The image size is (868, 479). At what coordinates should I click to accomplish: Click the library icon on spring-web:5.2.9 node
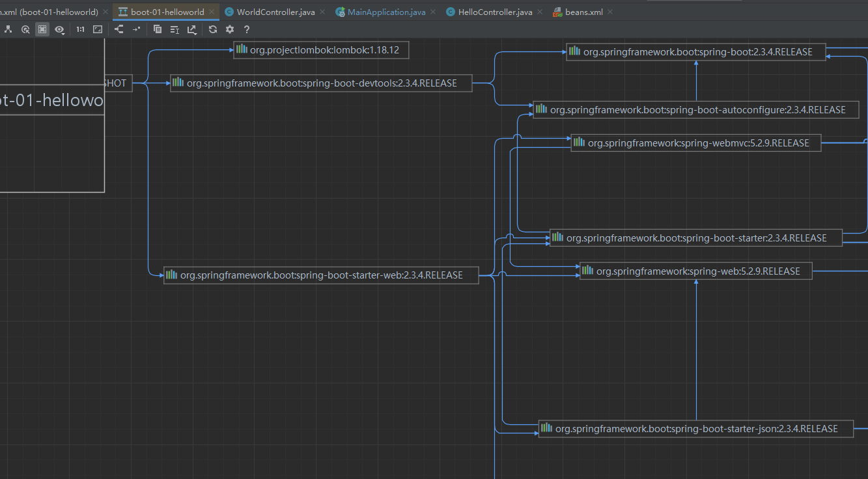[x=588, y=271]
